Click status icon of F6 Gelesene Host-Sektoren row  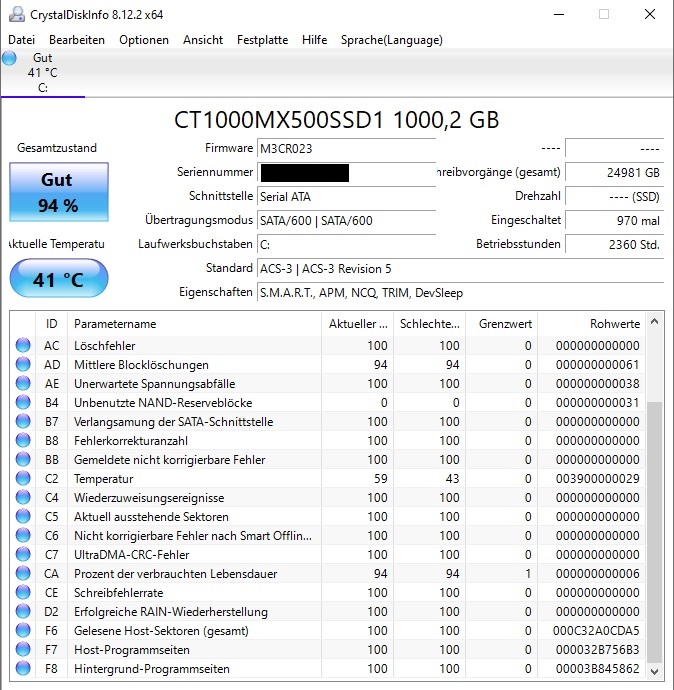[x=23, y=630]
